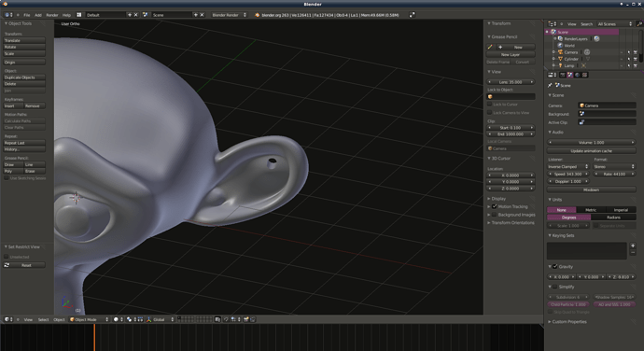The height and width of the screenshot is (351, 644).
Task: Delete the Default screen layout
Action: click(135, 15)
